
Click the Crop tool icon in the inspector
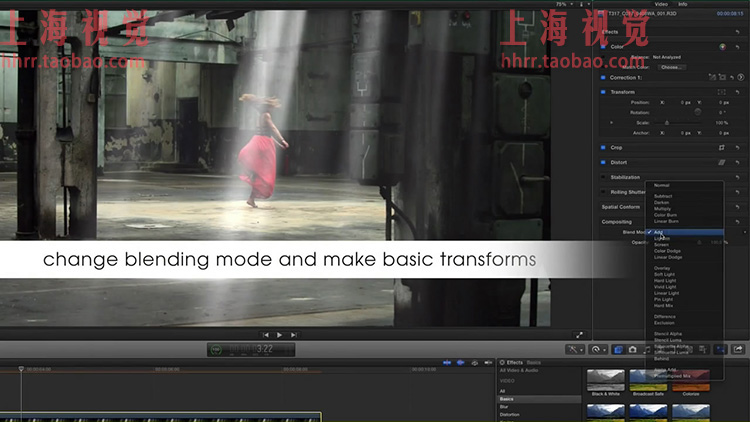(721, 147)
